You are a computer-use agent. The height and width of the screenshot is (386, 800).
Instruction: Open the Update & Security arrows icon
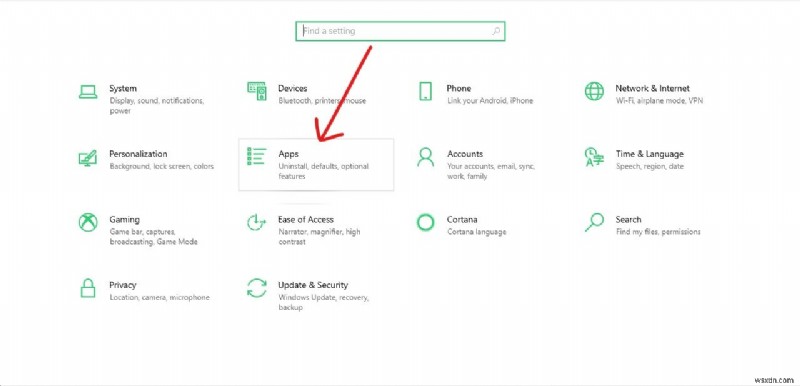256,288
